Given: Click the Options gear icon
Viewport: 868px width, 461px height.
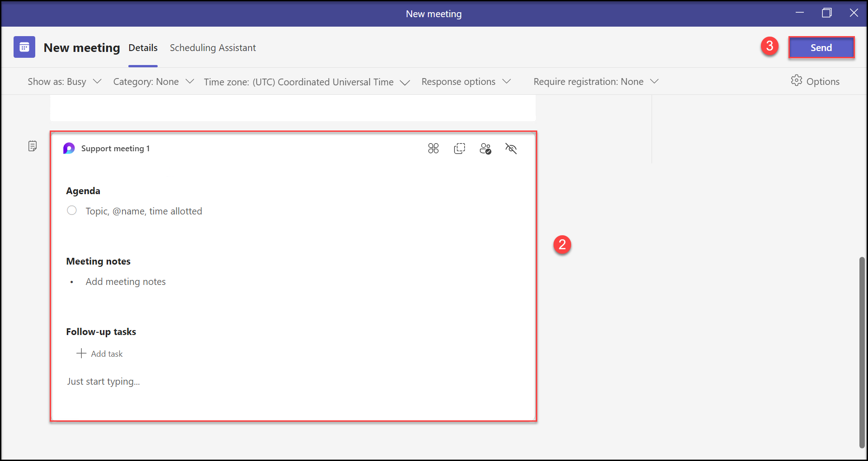Looking at the screenshot, I should (x=796, y=81).
